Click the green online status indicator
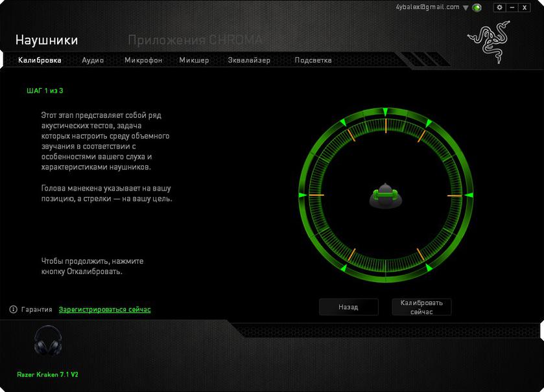 click(x=477, y=8)
